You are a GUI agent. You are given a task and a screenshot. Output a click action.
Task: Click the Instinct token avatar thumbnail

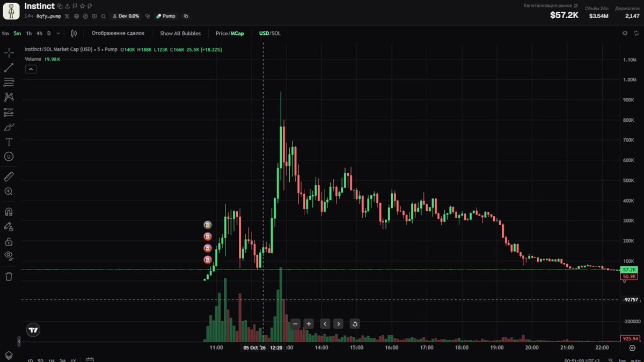click(x=11, y=11)
